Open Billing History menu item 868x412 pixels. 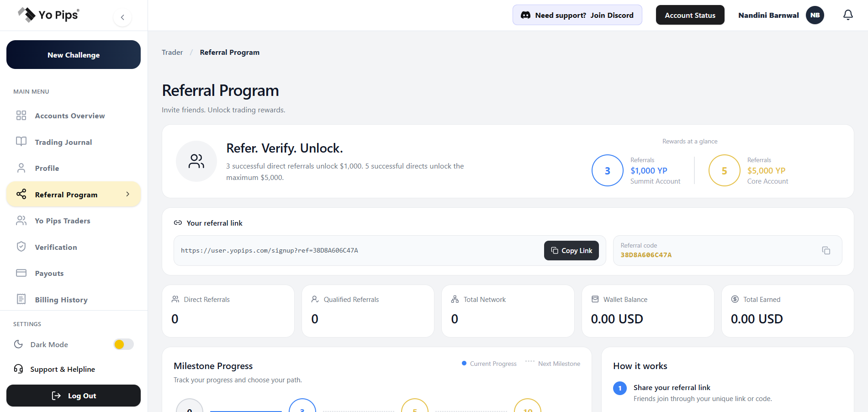(x=74, y=300)
